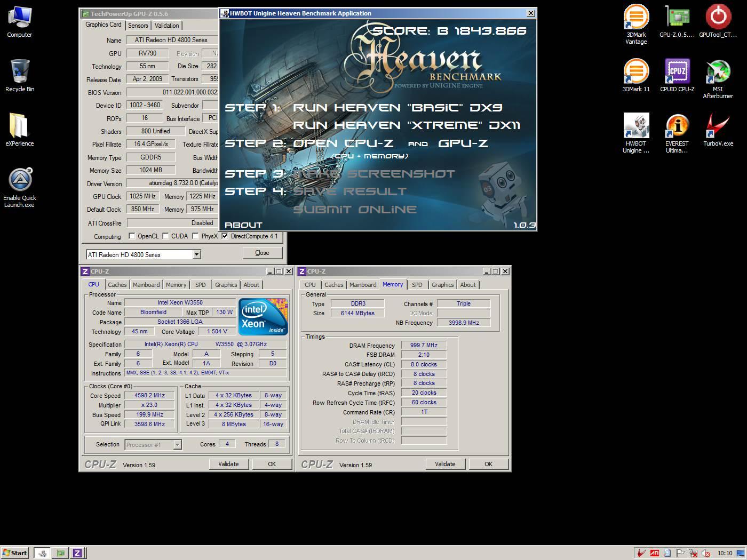Click the GPU-Z taskbar button
This screenshot has width=747, height=560.
pos(60,553)
